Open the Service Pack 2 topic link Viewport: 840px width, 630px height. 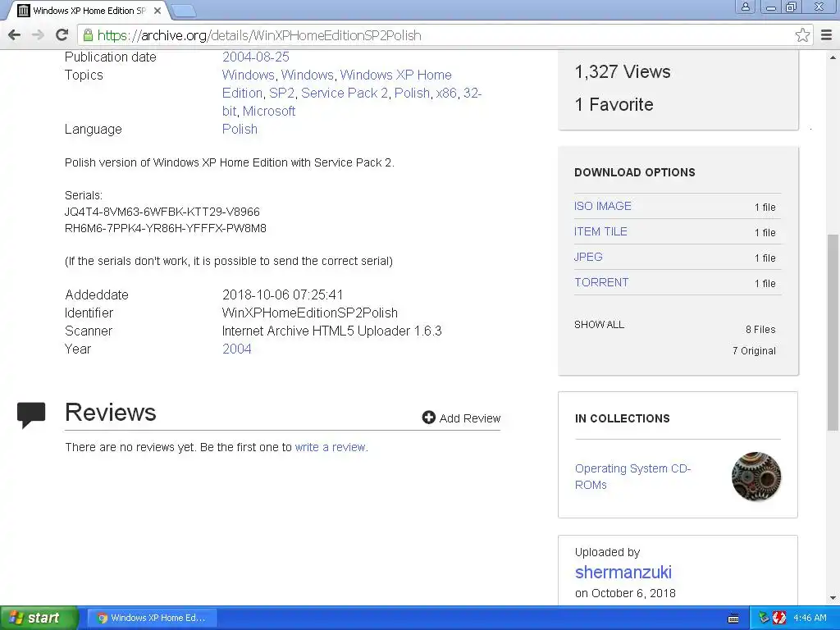coord(345,94)
